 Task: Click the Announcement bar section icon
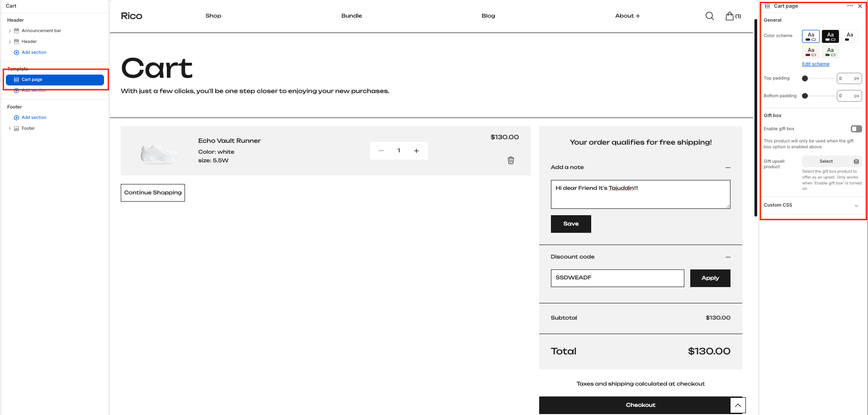17,31
